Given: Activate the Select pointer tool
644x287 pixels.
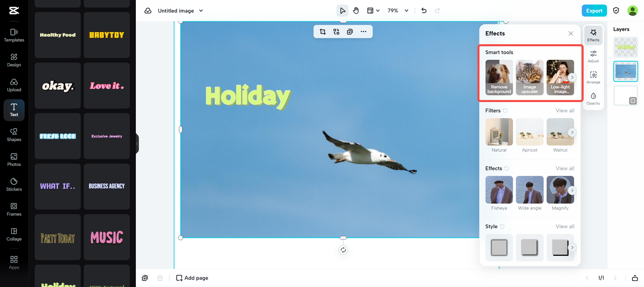Looking at the screenshot, I should (343, 11).
